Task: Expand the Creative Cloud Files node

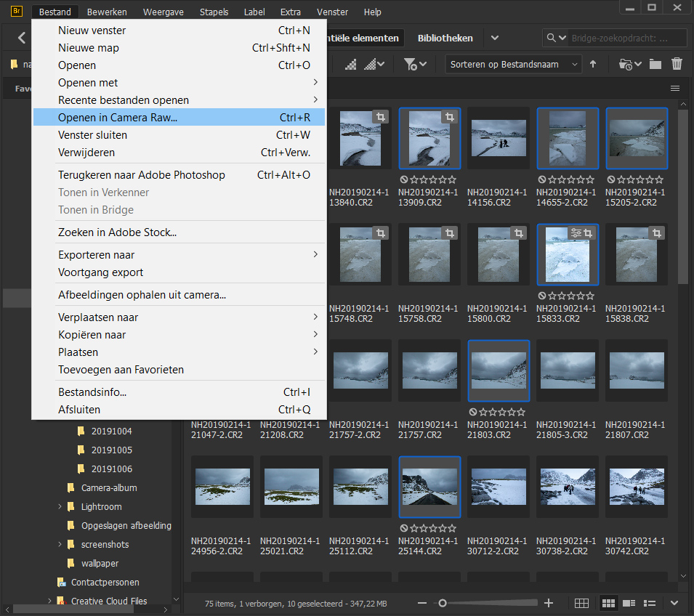Action: pos(49,601)
